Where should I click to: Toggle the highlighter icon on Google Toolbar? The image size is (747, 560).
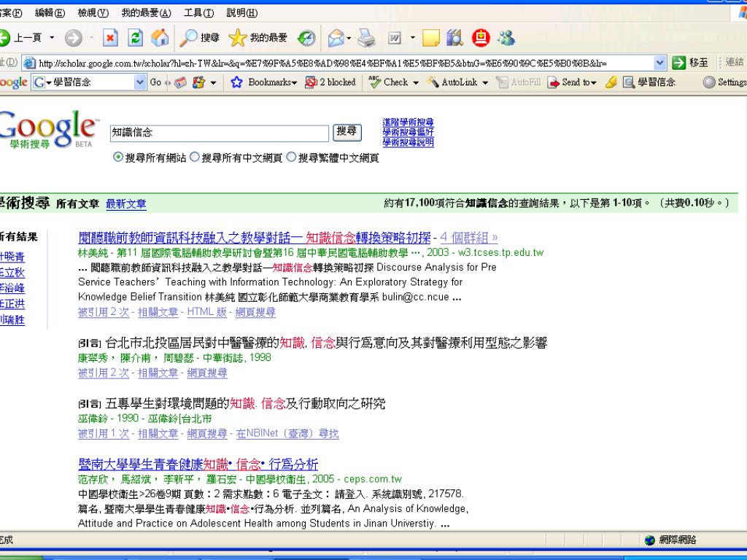611,82
